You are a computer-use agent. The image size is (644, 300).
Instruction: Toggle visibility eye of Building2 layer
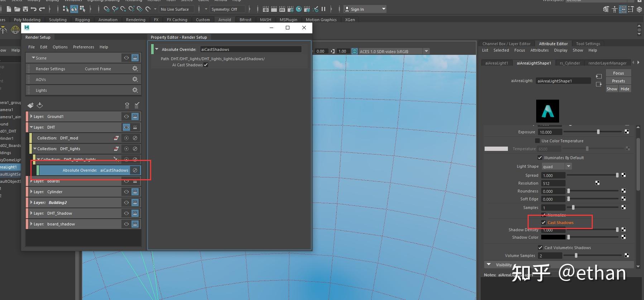click(x=126, y=203)
